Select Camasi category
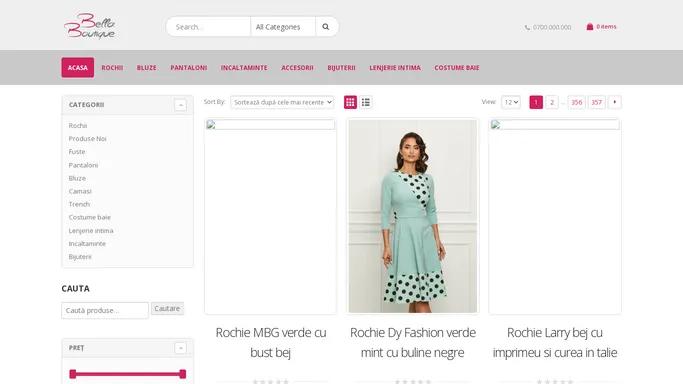The image size is (683, 384). pyautogui.click(x=80, y=191)
